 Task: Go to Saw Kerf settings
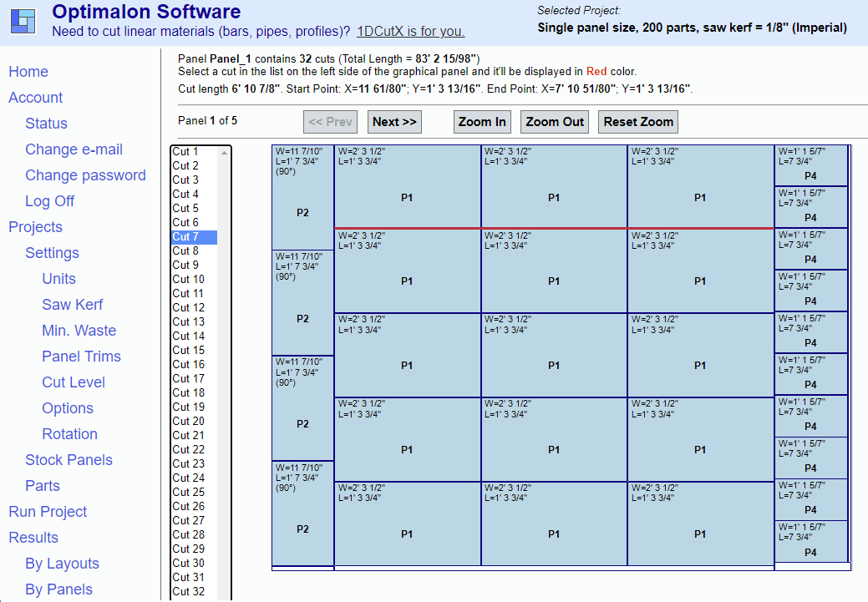coord(73,305)
